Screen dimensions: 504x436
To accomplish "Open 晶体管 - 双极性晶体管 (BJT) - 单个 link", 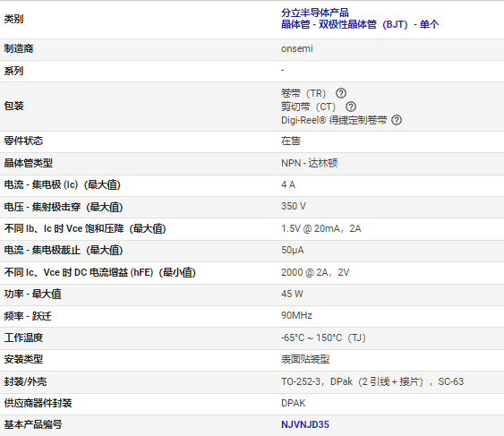I will tap(360, 24).
